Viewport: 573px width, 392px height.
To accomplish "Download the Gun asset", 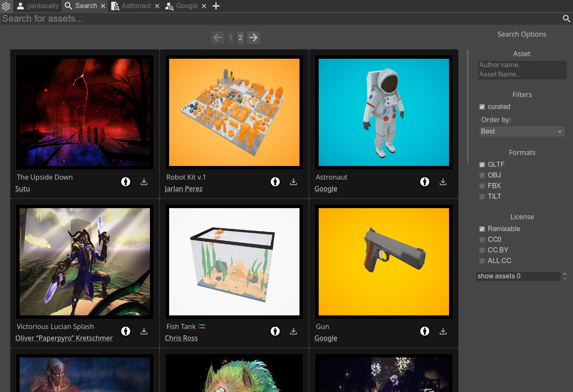I will [443, 331].
